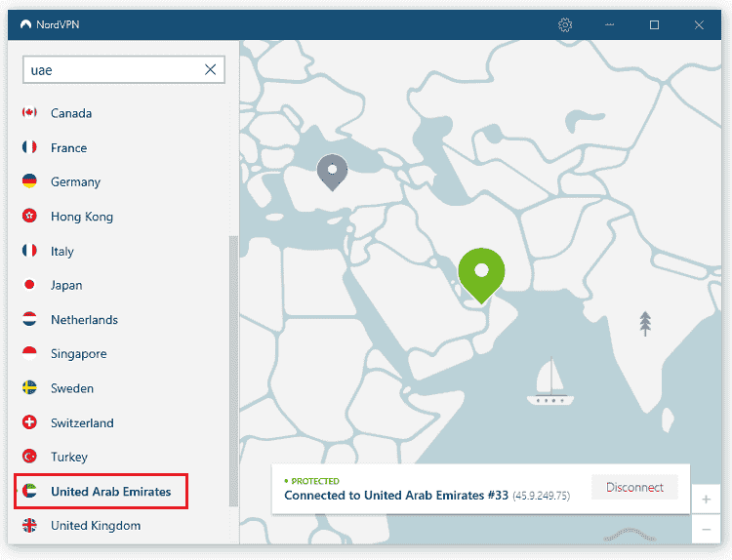Click the Singapore flag icon
Screen dimensions: 732x560
pos(29,353)
